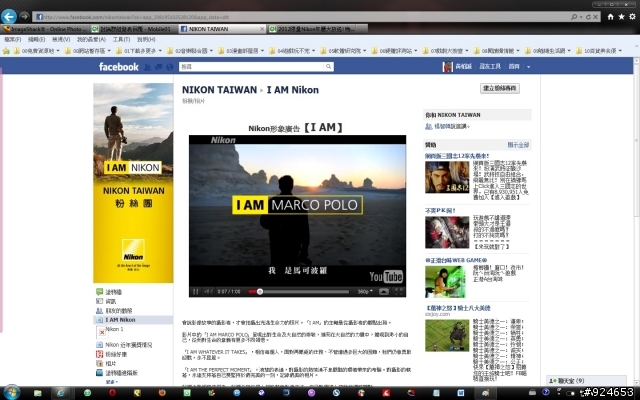Open Firefox from the taskbar
Viewport: 640px width, 400px height.
tap(162, 393)
